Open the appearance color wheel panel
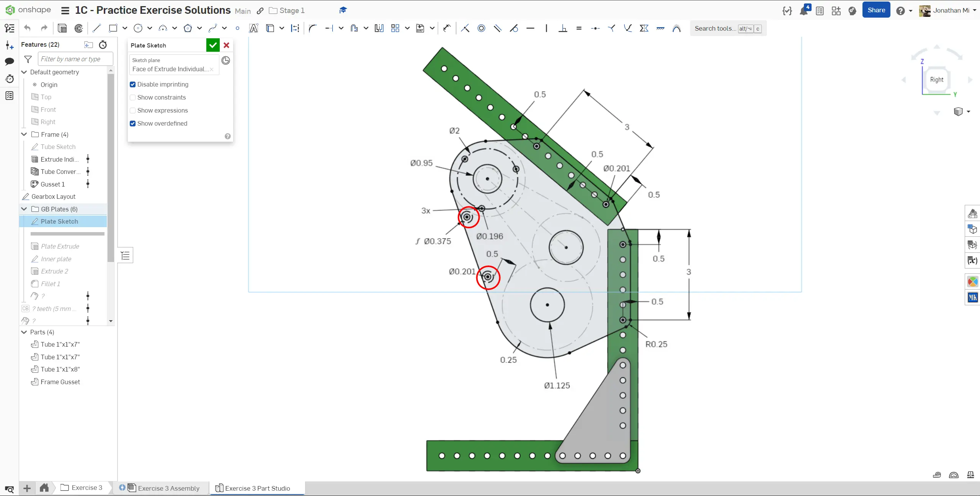 click(x=972, y=282)
